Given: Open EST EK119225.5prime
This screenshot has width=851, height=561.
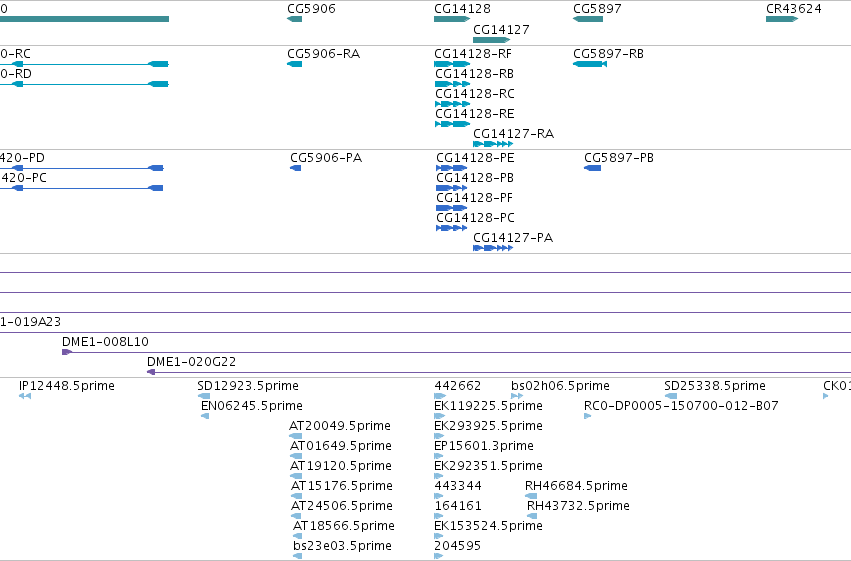Looking at the screenshot, I should click(488, 406).
